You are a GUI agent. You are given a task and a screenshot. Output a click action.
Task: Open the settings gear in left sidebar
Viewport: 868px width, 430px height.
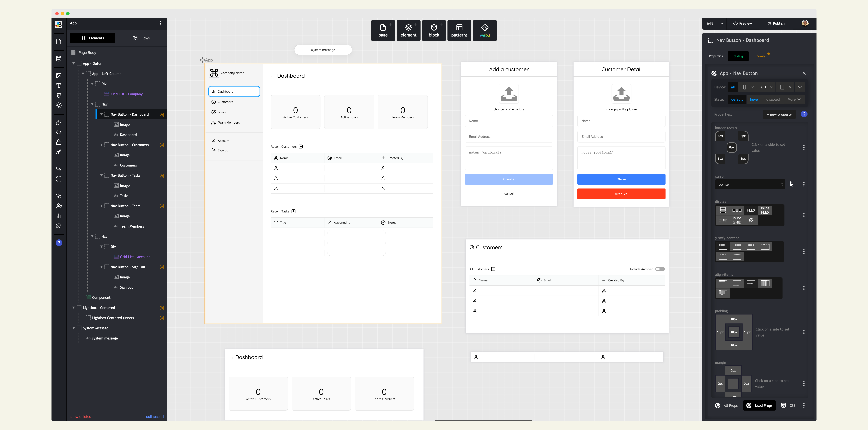(59, 226)
